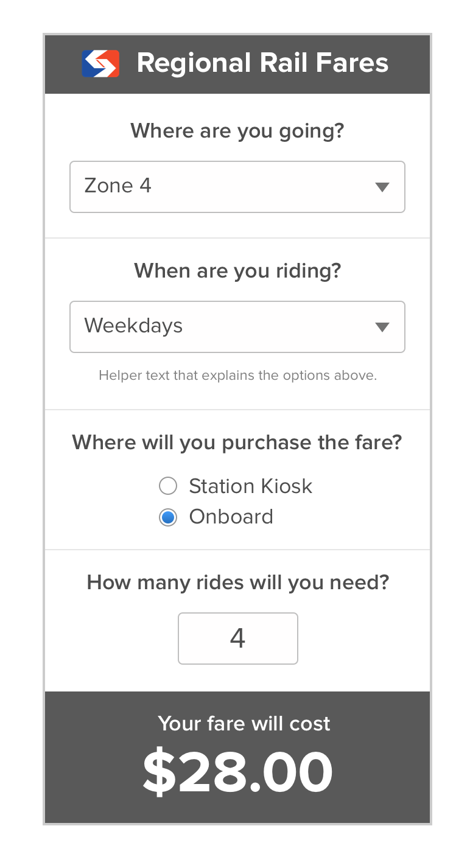
Task: Click the Where are you going heading
Action: [237, 131]
